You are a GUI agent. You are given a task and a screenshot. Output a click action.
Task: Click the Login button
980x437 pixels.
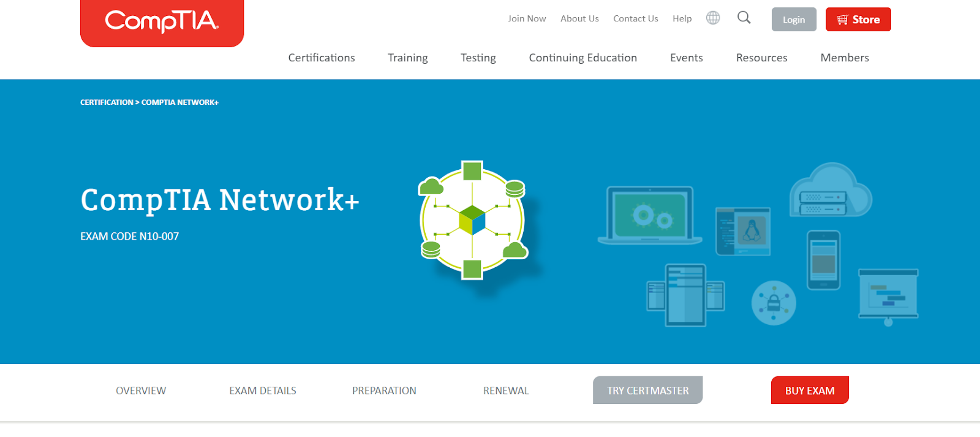click(794, 20)
